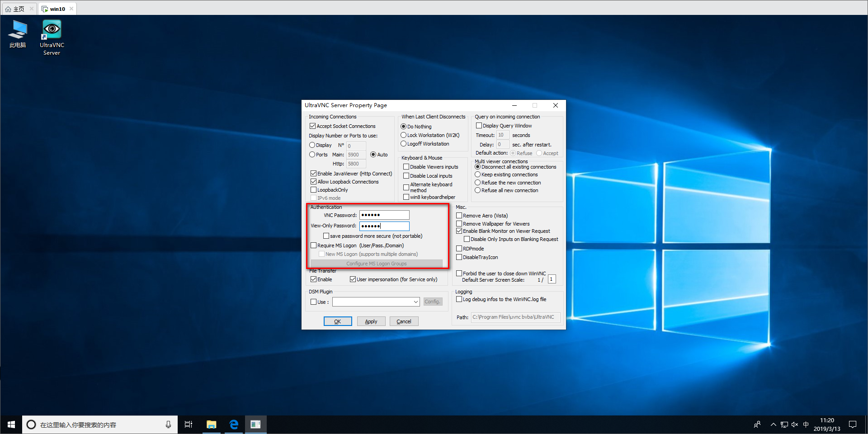Check Disable Local inputs
Image resolution: width=868 pixels, height=434 pixels.
(406, 176)
